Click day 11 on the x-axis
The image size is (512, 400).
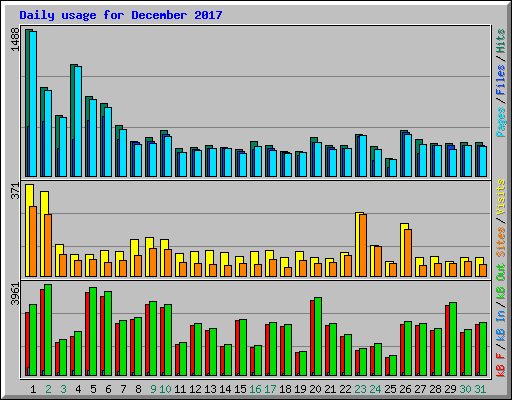tap(180, 389)
